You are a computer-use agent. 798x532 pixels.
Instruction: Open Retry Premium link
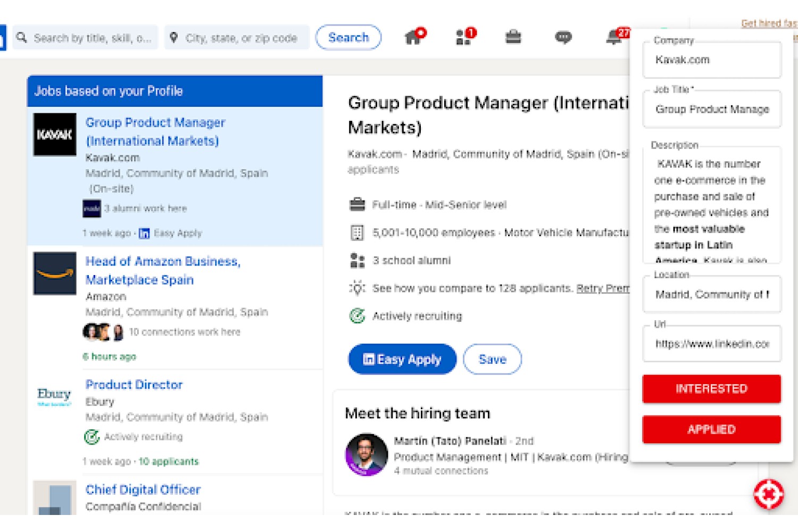[603, 288]
